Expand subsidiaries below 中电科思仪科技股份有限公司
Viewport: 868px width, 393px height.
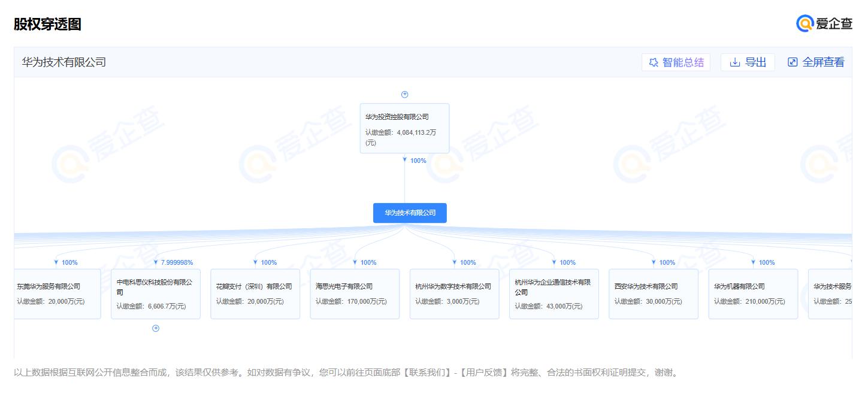[x=156, y=328]
